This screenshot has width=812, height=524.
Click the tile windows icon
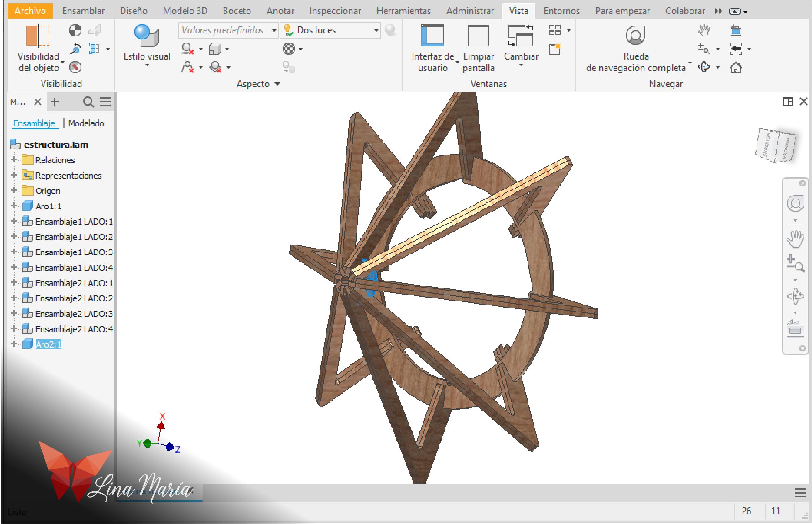coord(555,30)
